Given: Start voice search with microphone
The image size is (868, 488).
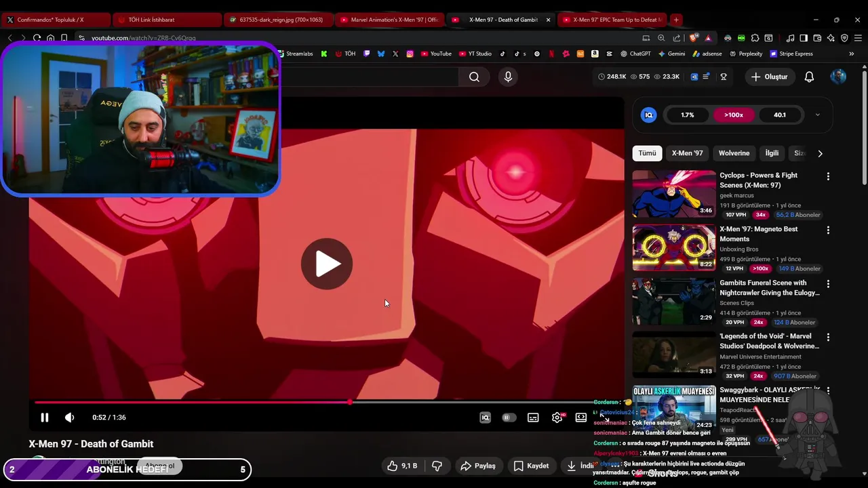Looking at the screenshot, I should [508, 77].
